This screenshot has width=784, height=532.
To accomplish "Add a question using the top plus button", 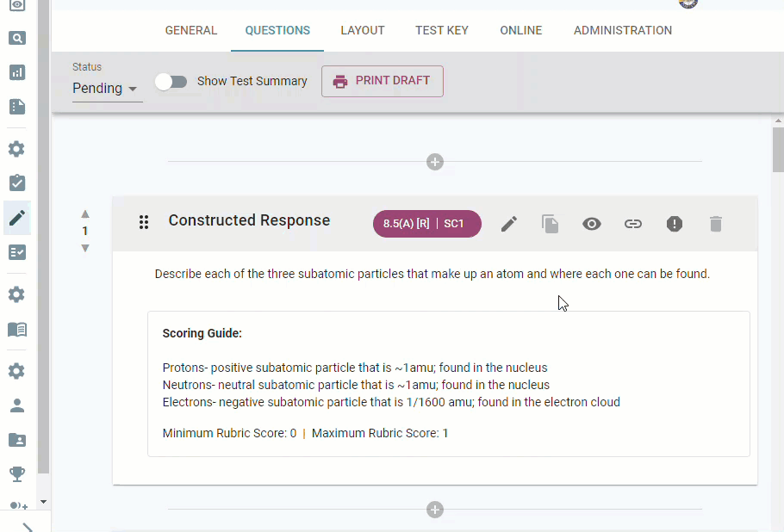I will point(435,162).
